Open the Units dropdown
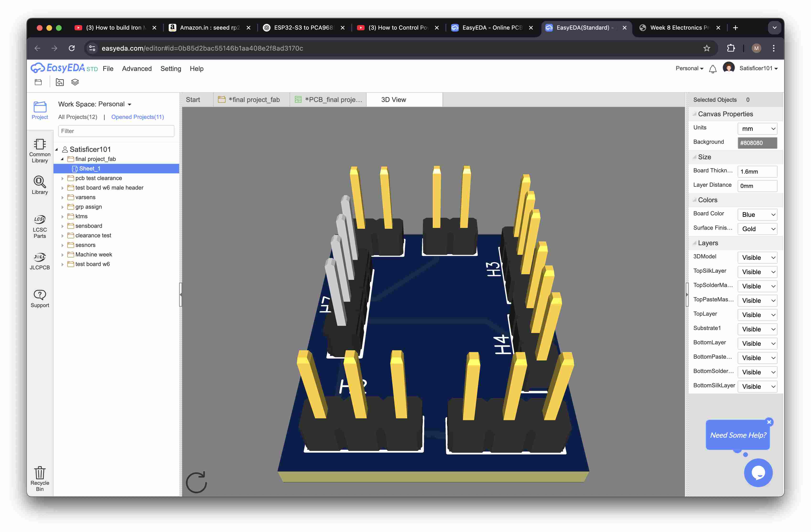Viewport: 811px width, 532px height. [x=757, y=129]
